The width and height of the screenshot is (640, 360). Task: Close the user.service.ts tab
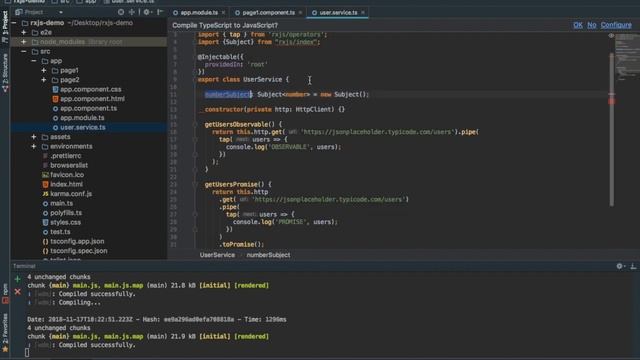tap(363, 13)
